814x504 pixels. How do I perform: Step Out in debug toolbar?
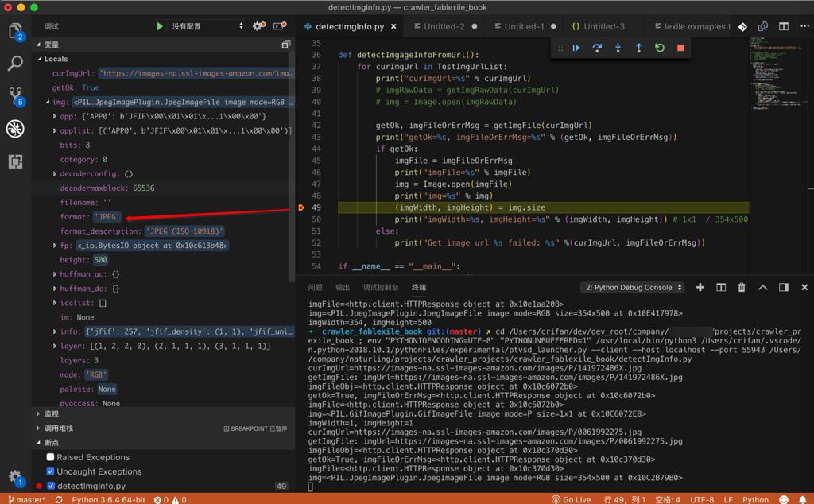638,48
